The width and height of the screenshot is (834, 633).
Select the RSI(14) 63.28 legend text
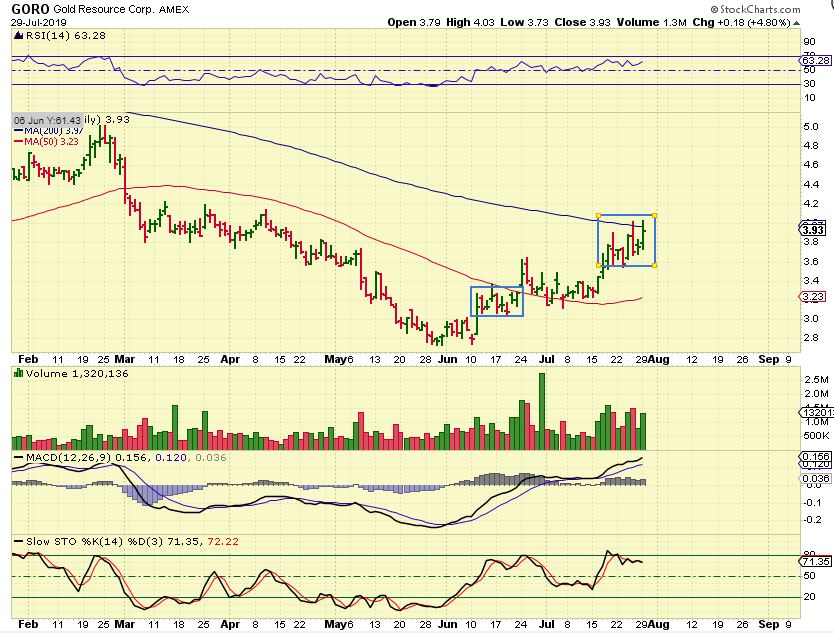coord(66,36)
